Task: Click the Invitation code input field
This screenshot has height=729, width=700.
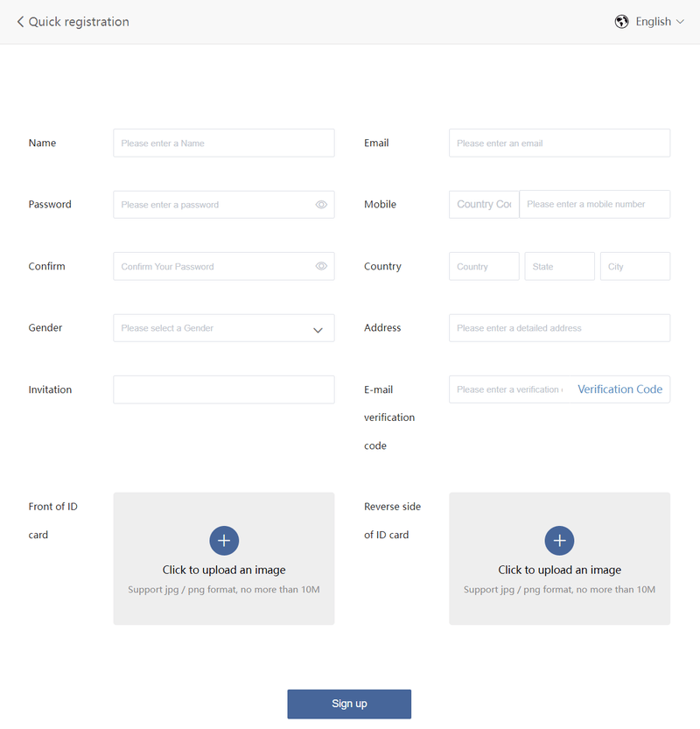Action: pos(224,389)
